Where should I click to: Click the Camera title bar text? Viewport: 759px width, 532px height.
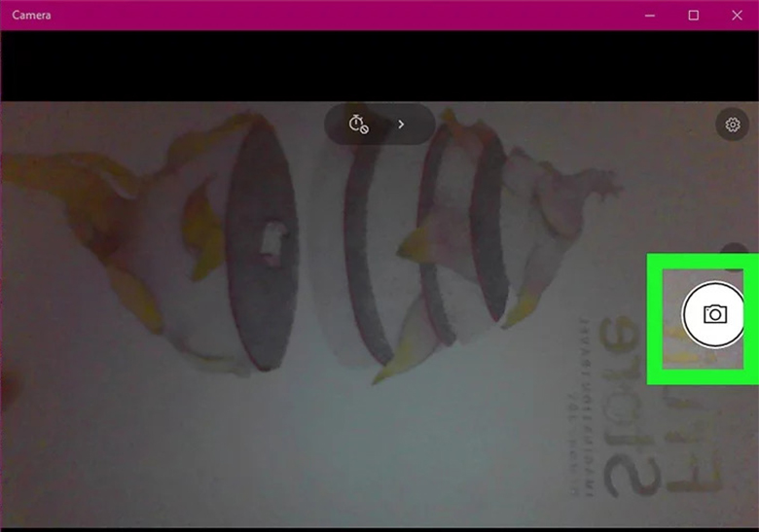click(32, 16)
